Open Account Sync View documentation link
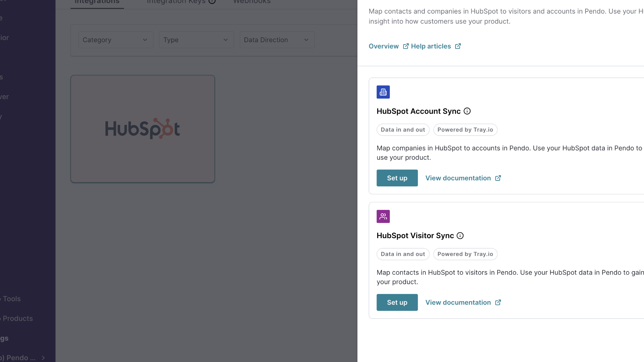Image resolution: width=644 pixels, height=362 pixels. click(458, 178)
